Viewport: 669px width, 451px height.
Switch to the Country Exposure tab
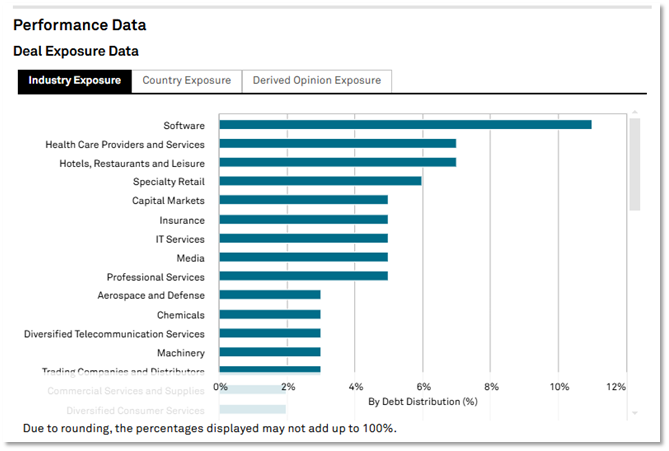[x=186, y=81]
